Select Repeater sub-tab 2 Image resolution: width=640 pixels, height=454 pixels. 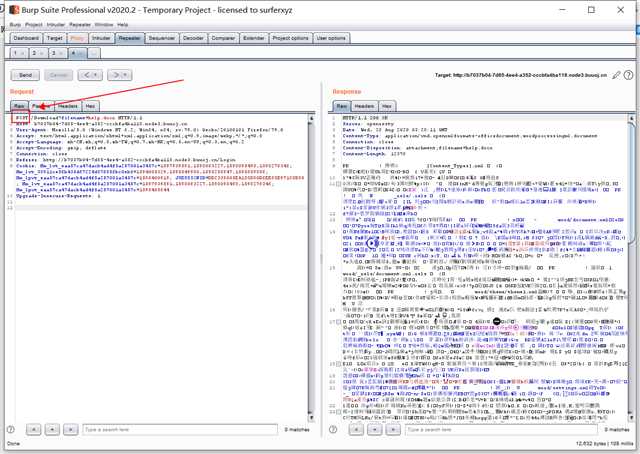tap(35, 53)
